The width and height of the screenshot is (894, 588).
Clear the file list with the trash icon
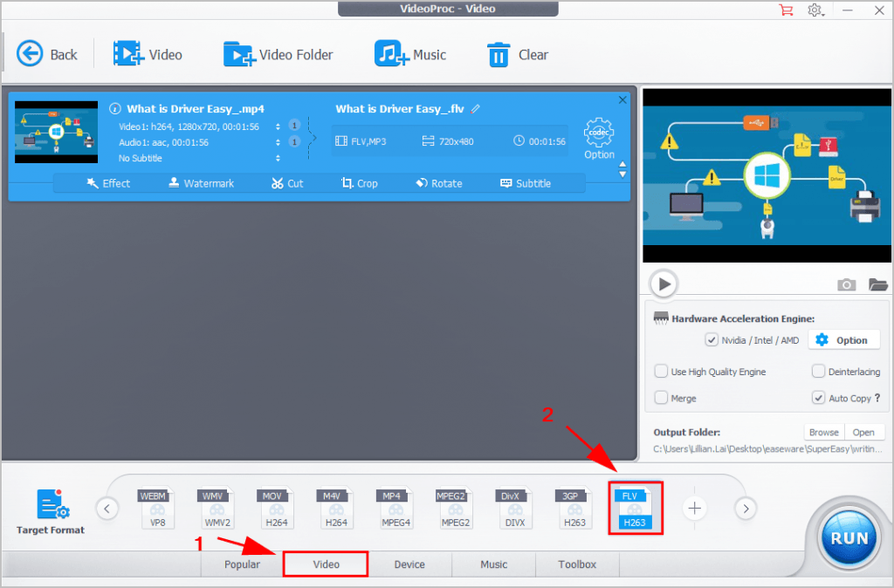[x=517, y=54]
